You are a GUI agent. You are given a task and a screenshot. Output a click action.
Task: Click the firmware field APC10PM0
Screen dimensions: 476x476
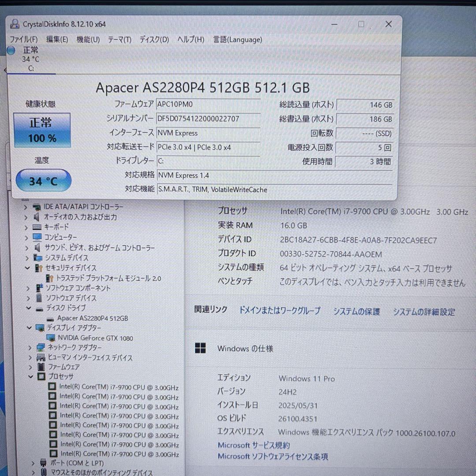[x=208, y=104]
